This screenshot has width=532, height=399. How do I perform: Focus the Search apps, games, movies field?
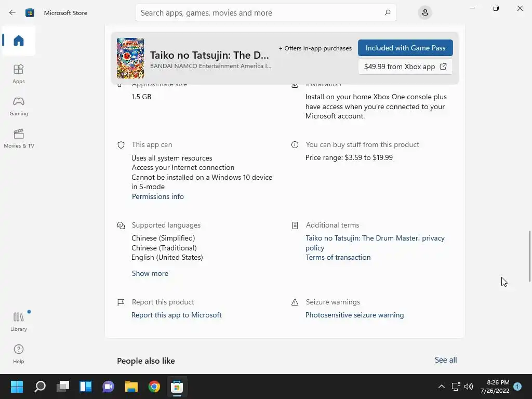(265, 12)
